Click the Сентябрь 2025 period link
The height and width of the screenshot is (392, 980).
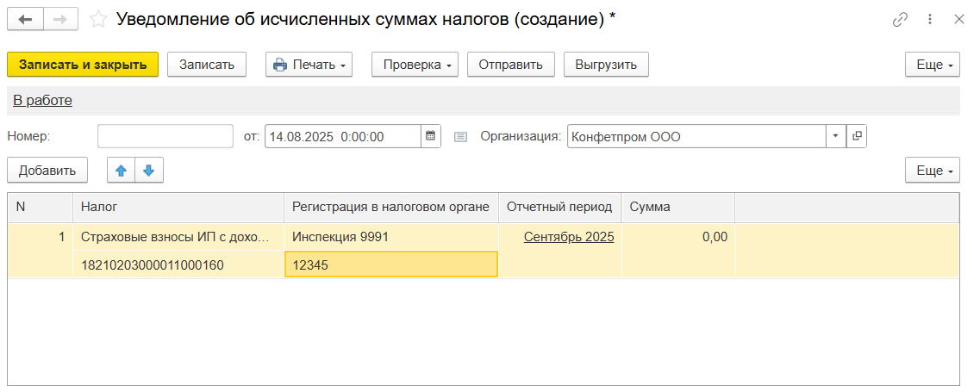pyautogui.click(x=568, y=237)
